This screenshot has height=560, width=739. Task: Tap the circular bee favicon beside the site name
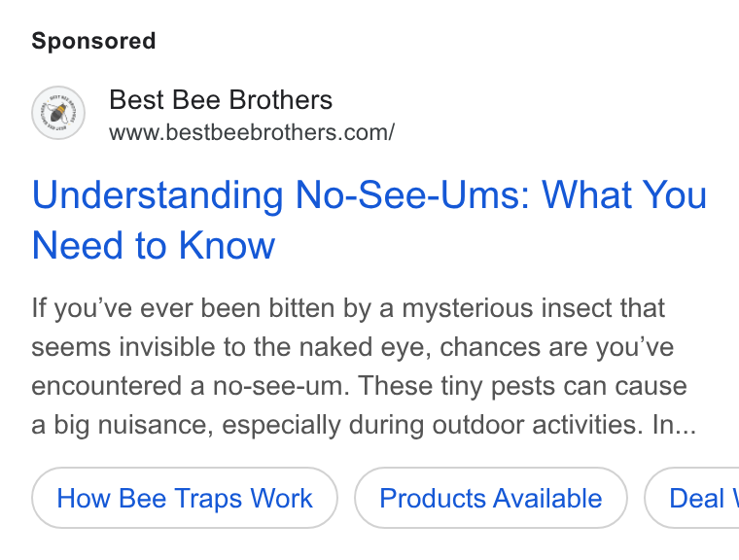click(58, 113)
